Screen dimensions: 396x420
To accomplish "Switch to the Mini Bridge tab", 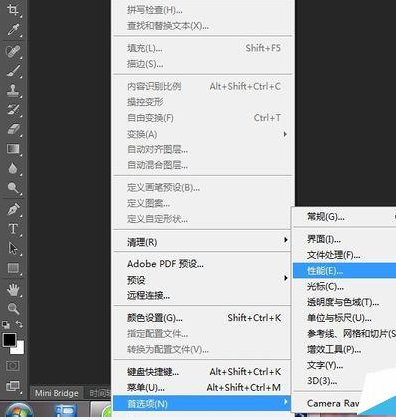I will click(57, 393).
